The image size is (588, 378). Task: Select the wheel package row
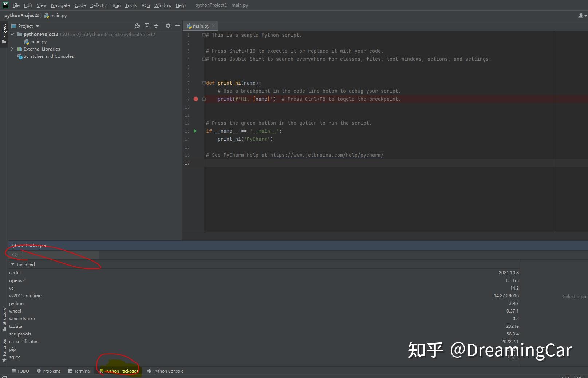pos(264,311)
